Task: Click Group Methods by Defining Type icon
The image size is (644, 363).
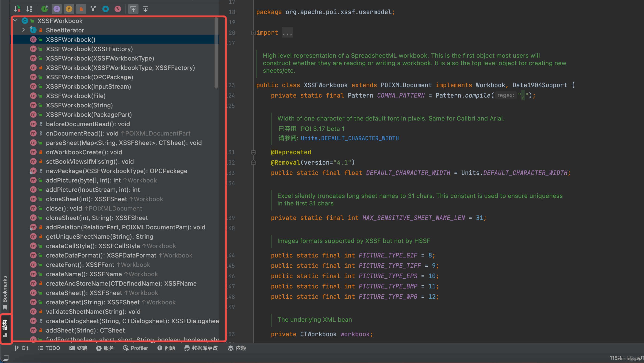Action: click(45, 9)
